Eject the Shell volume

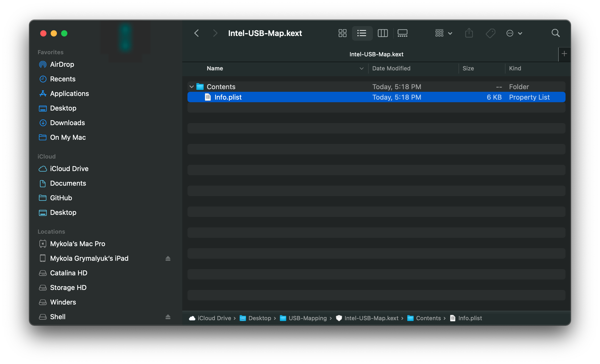[168, 317]
